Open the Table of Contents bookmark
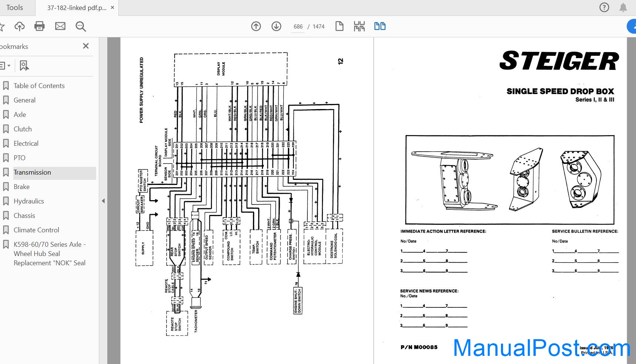Image resolution: width=636 pixels, height=364 pixels. click(39, 86)
